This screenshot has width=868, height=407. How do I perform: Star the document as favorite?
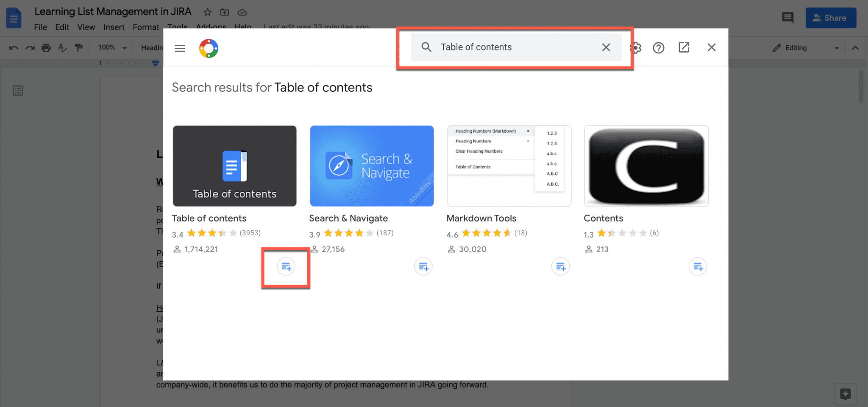(x=207, y=12)
